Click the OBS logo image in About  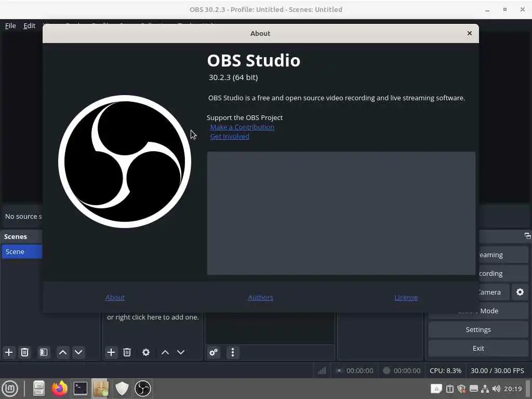[125, 162]
